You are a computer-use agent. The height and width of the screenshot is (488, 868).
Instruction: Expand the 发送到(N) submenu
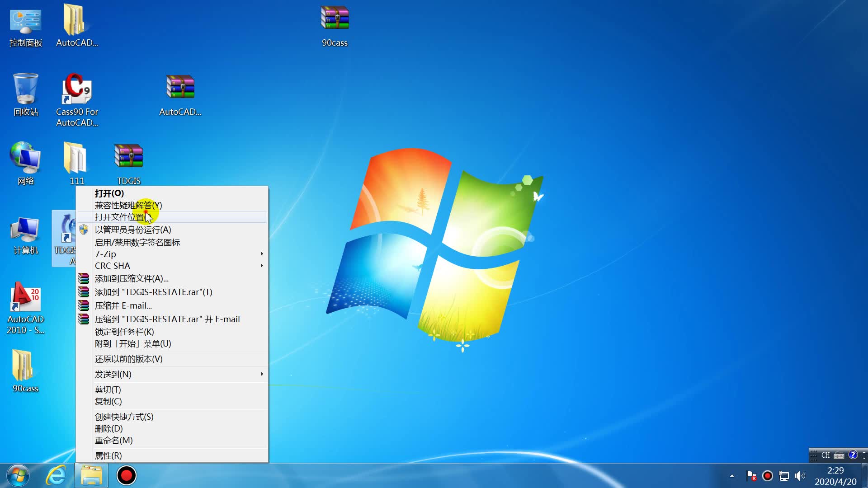(172, 374)
